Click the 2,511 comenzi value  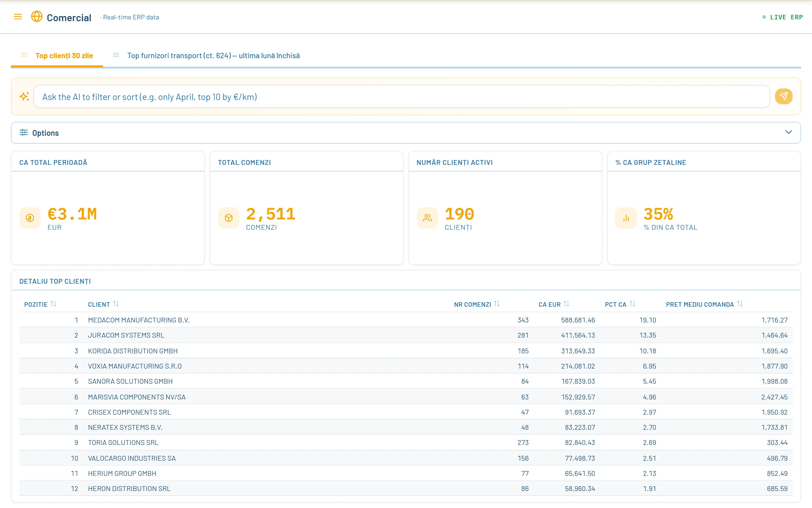(271, 214)
